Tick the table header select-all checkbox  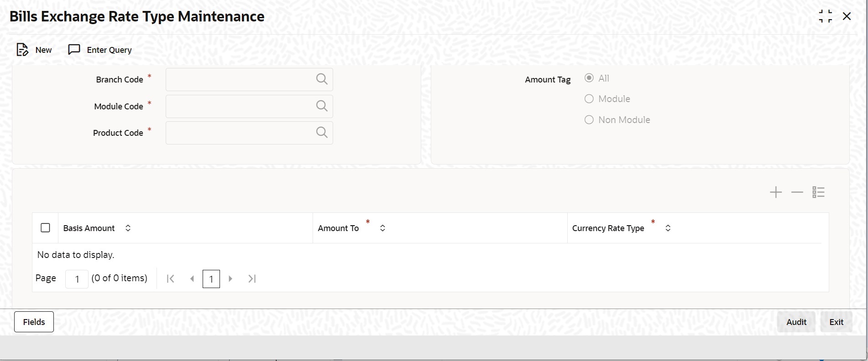pyautogui.click(x=45, y=228)
